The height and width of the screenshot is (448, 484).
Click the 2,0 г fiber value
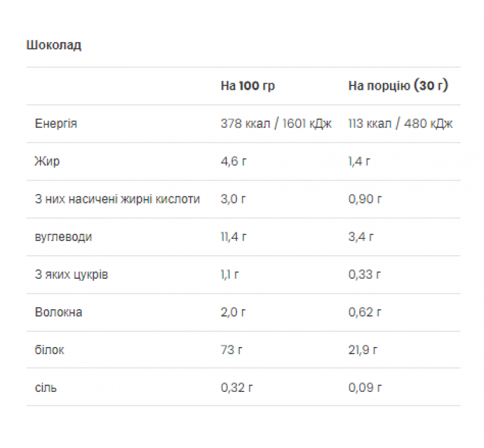pos(233,312)
